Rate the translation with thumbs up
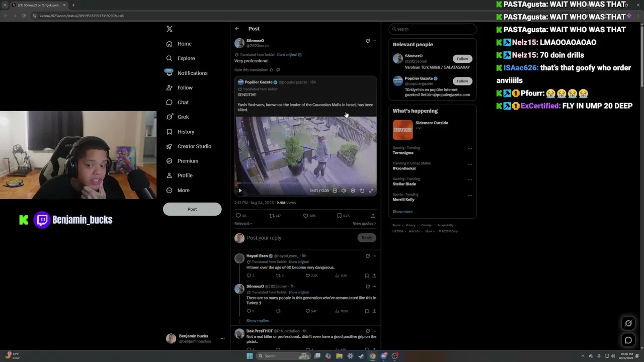Screen dimensions: 644x362 [x=271, y=70]
